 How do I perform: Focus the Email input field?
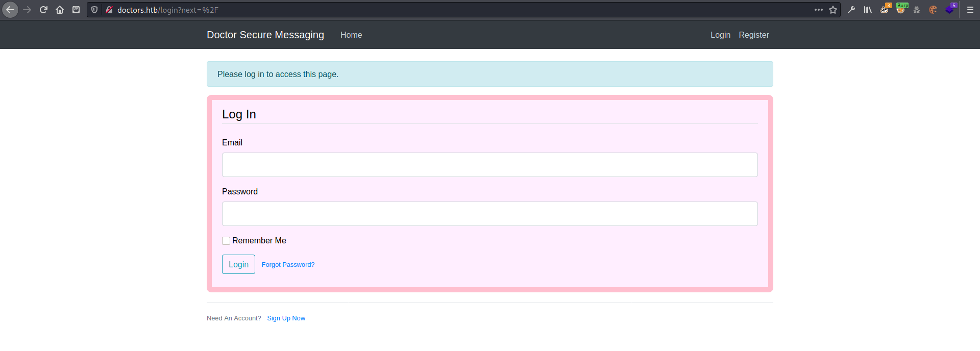click(489, 165)
